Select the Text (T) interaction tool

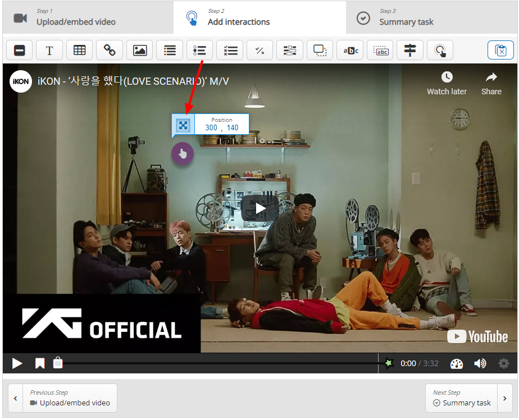point(49,51)
